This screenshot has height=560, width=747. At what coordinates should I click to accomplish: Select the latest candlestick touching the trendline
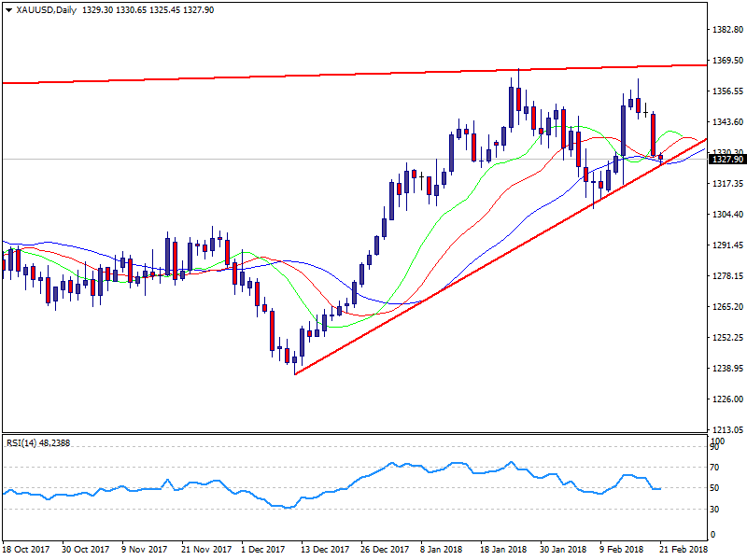[662, 159]
